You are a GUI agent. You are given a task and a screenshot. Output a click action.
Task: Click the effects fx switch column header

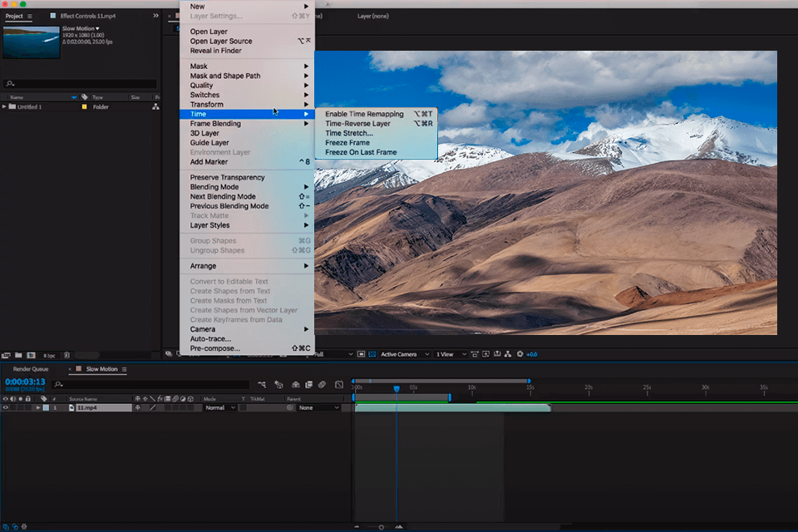tap(160, 399)
